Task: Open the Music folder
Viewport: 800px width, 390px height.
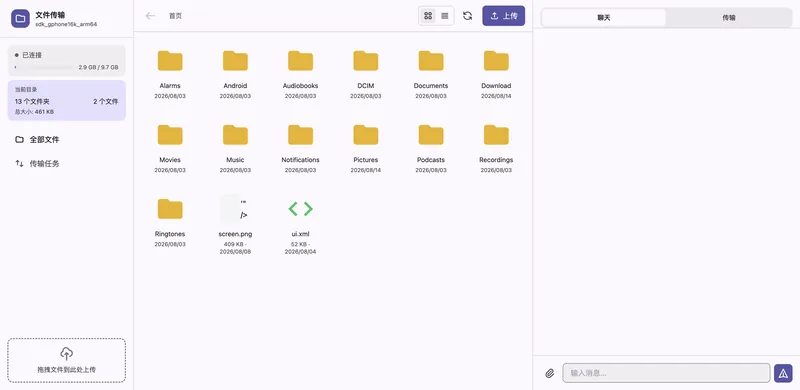Action: pyautogui.click(x=235, y=135)
